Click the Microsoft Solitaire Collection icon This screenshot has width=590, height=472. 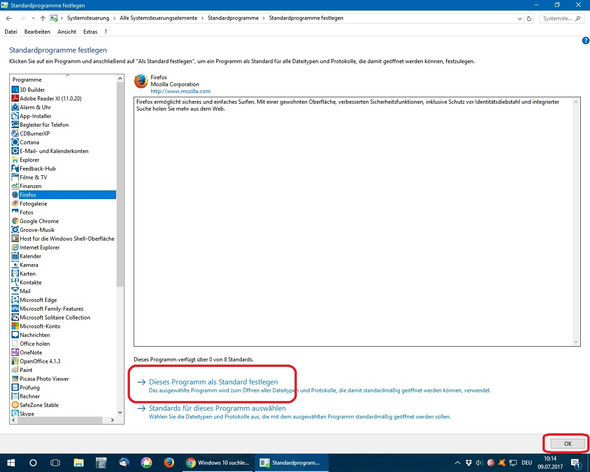(x=15, y=317)
